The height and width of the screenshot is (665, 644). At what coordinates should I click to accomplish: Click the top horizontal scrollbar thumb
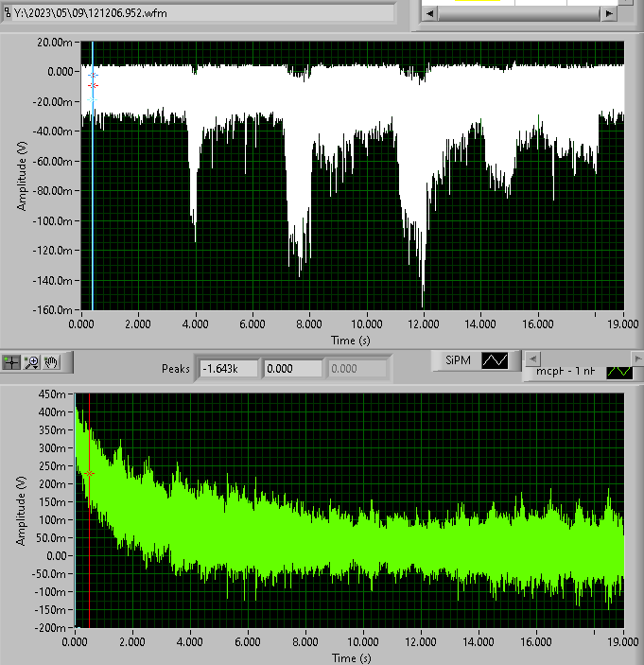click(519, 13)
